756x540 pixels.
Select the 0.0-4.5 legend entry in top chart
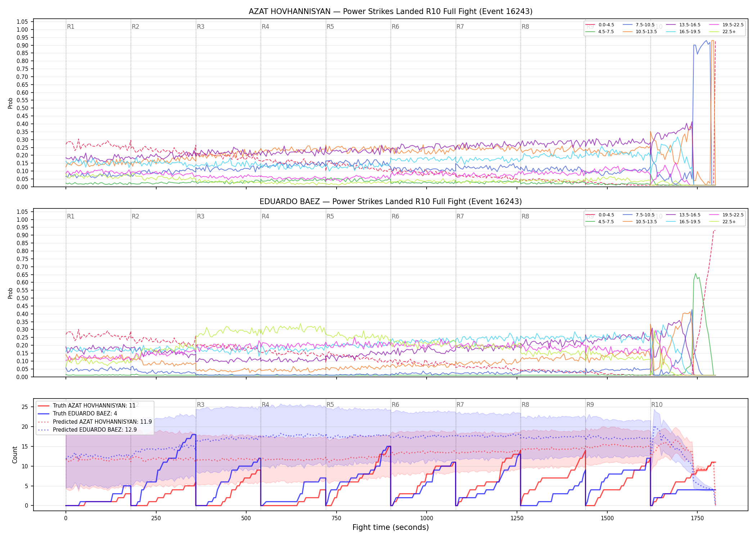click(600, 25)
